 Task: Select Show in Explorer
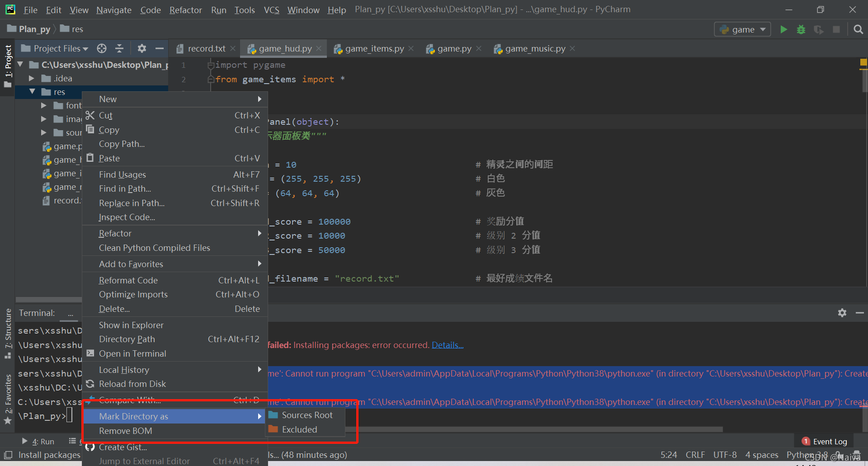point(175,325)
